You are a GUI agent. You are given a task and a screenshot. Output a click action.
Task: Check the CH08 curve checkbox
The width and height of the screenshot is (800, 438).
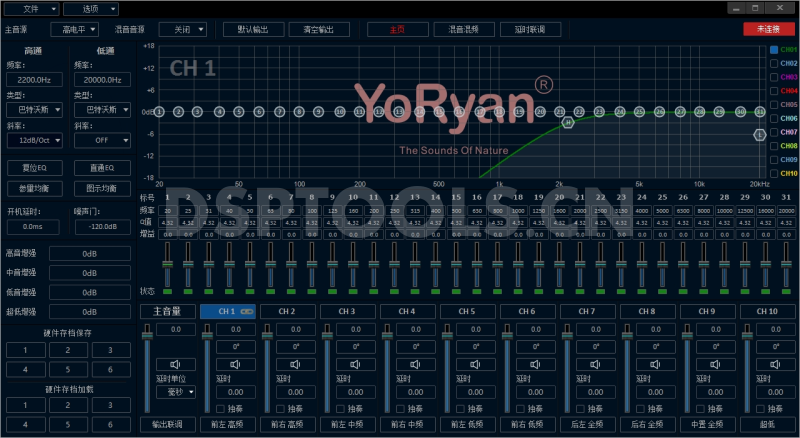774,146
